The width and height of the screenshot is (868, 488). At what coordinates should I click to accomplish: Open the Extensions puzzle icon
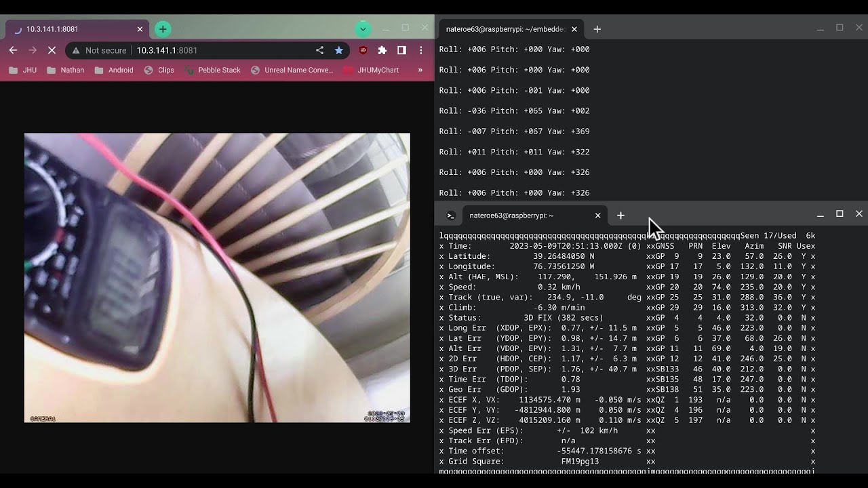click(x=382, y=50)
